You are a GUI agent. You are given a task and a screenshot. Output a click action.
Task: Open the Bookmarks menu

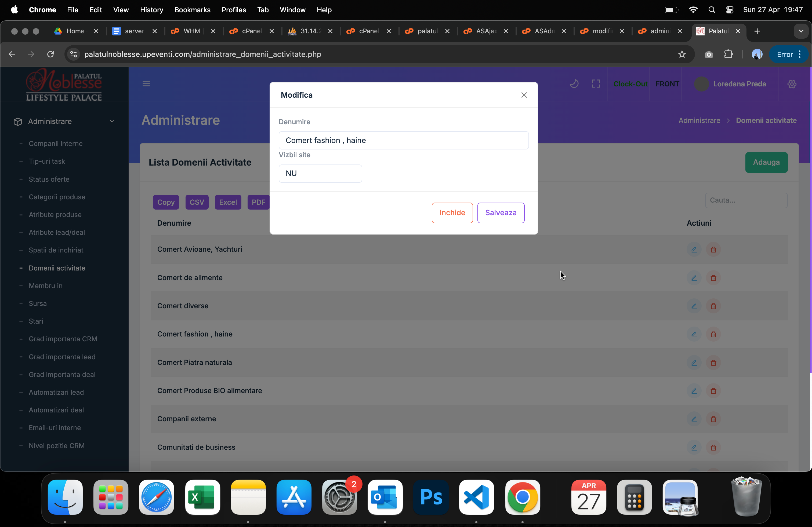(192, 10)
